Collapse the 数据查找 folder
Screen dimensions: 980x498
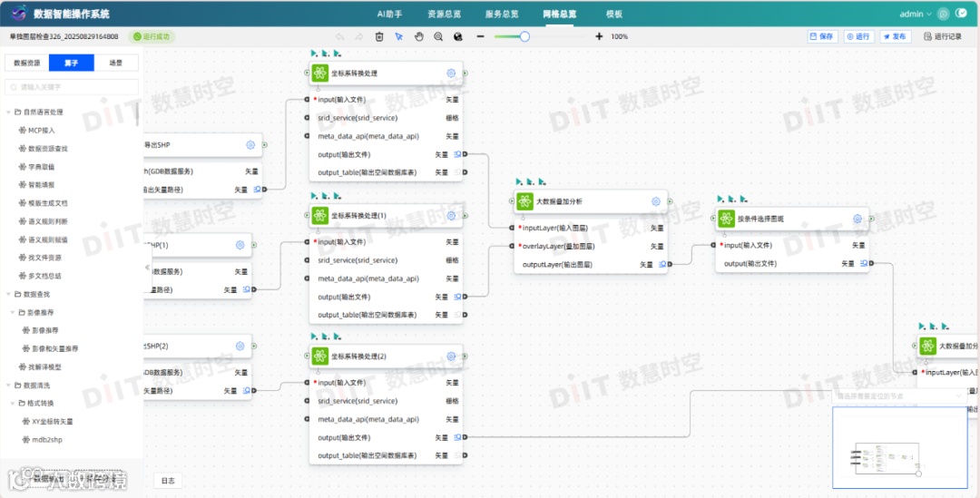9,294
